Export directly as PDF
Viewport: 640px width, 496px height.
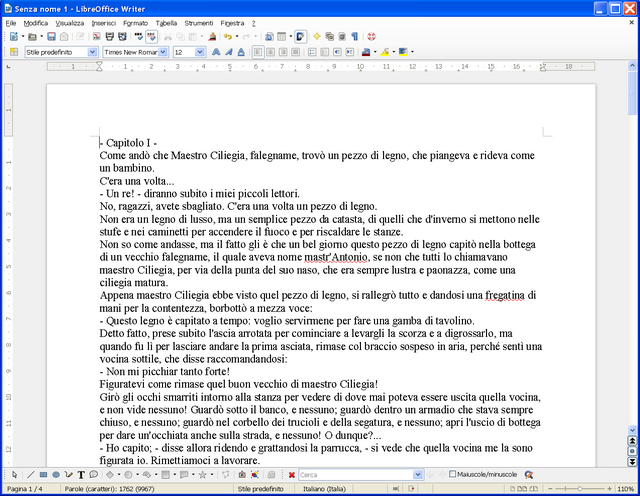coord(97,37)
